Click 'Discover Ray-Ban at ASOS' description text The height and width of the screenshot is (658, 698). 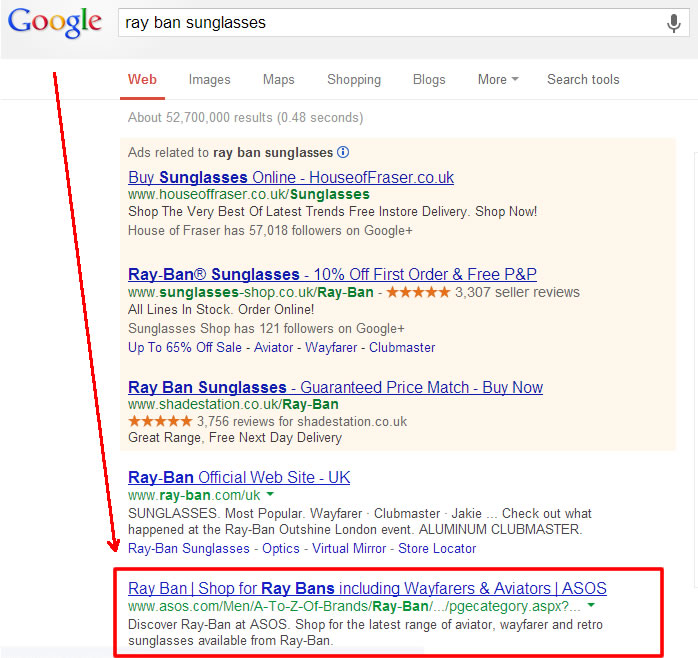[x=365, y=632]
